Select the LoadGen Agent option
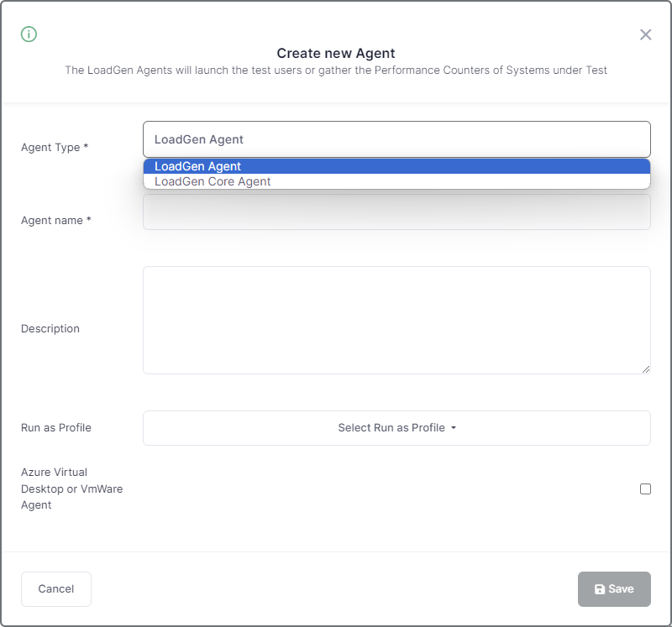This screenshot has height=627, width=672. tap(396, 166)
